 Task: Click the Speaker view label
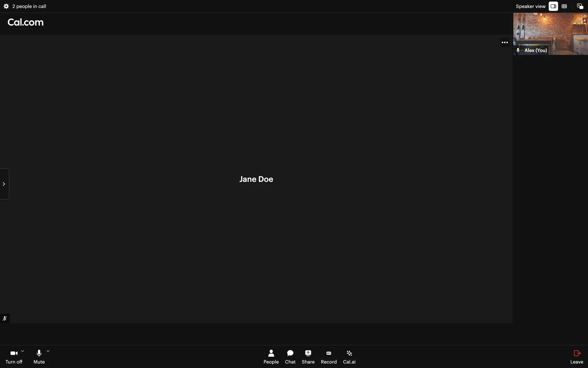point(530,6)
